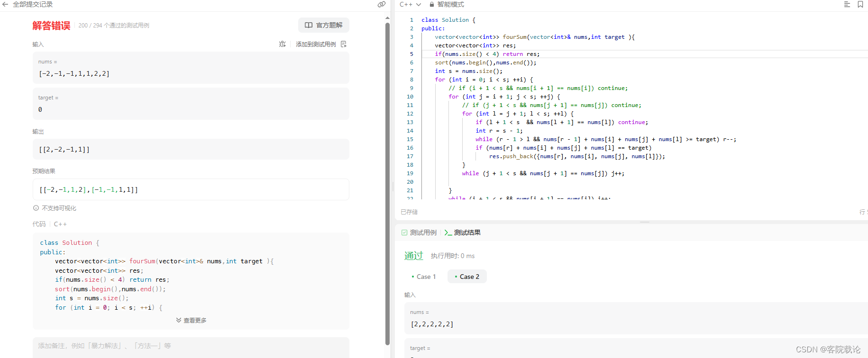
Task: Click the debug bug icon near input
Action: point(283,44)
